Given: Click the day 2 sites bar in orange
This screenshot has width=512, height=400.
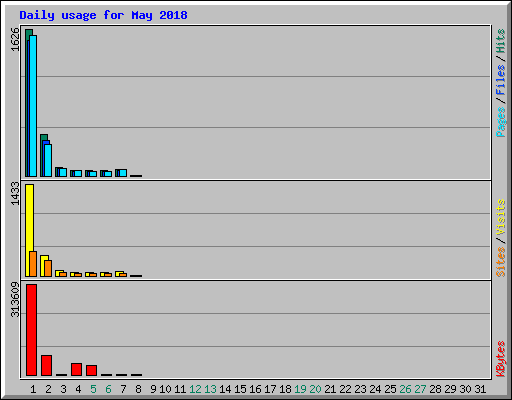Looking at the screenshot, I should pyautogui.click(x=48, y=268).
